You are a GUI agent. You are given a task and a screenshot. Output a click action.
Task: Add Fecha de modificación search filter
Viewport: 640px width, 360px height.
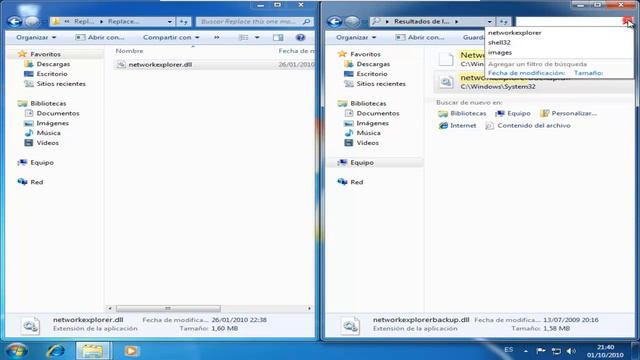[x=527, y=73]
